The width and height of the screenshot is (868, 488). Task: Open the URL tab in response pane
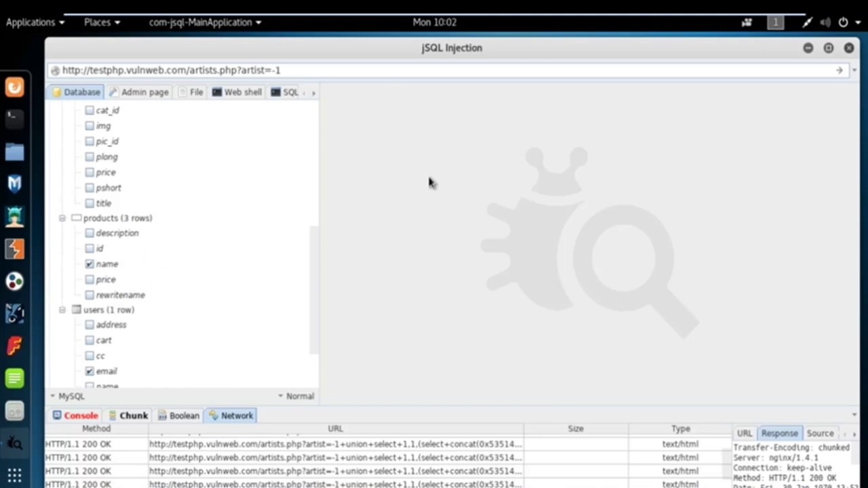pos(745,433)
